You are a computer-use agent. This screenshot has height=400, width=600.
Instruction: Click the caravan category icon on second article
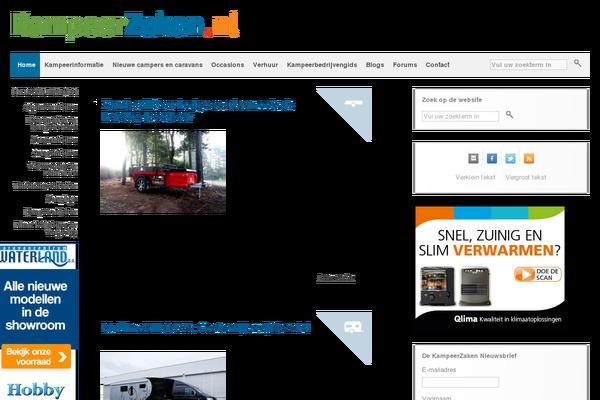(x=352, y=326)
